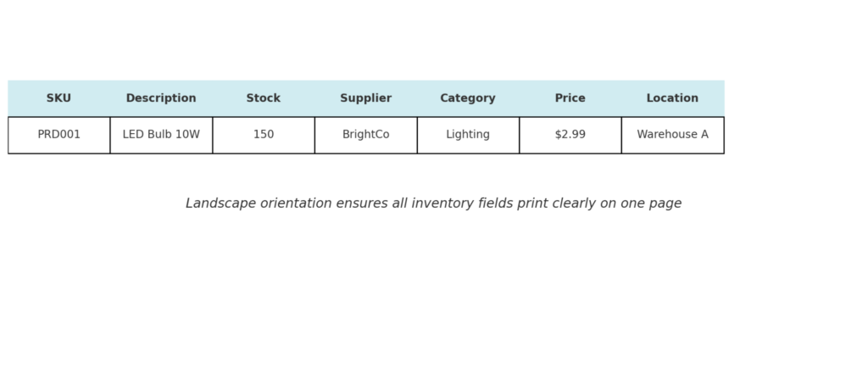Select the Warehouse A cell

tap(672, 135)
